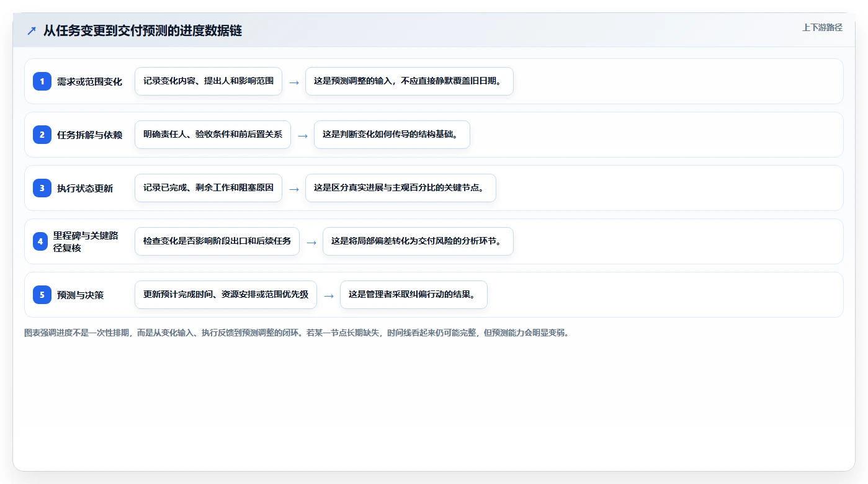Click the footnote text starting 图表强调进度不是一次性排期
868x484 pixels.
point(297,333)
